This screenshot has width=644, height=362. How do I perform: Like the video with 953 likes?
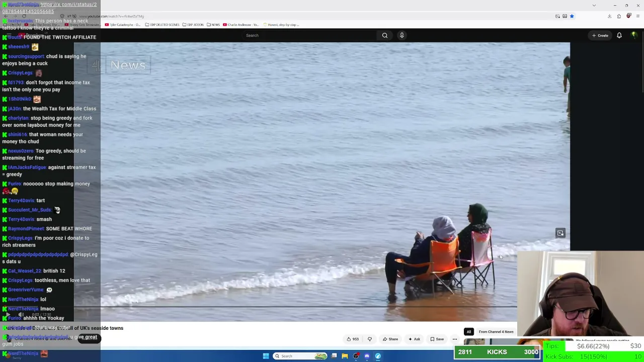tap(353, 339)
